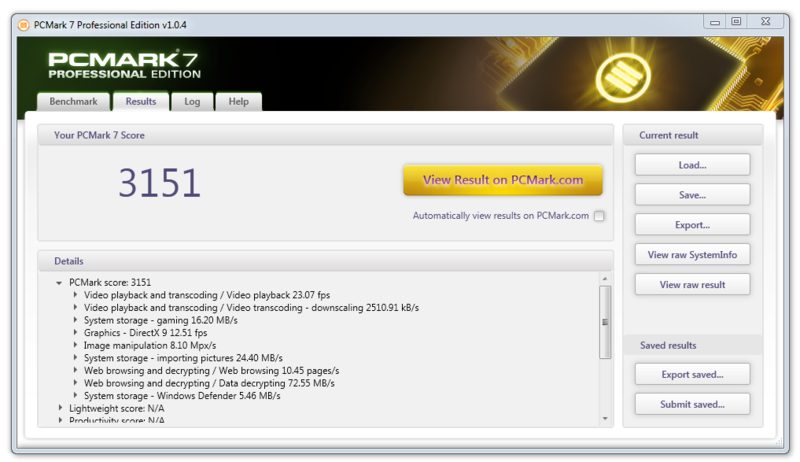800x462 pixels.
Task: Expand Web browsing 10.45 pages/s row
Action: pos(75,370)
